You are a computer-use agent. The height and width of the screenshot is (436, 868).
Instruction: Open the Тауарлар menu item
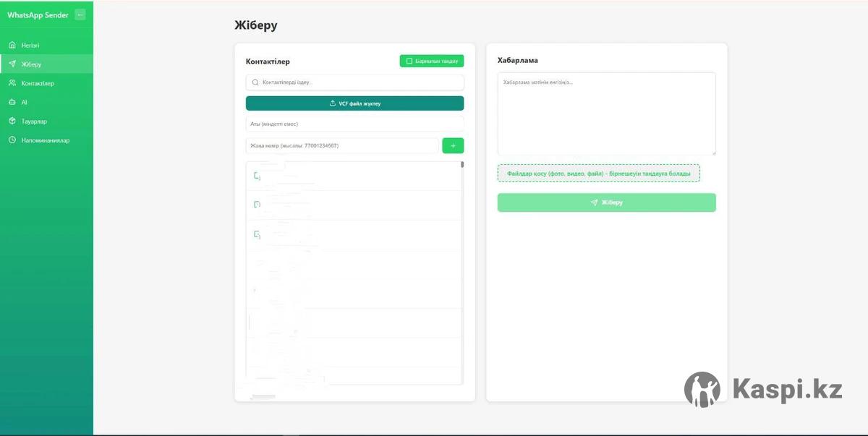coord(34,121)
